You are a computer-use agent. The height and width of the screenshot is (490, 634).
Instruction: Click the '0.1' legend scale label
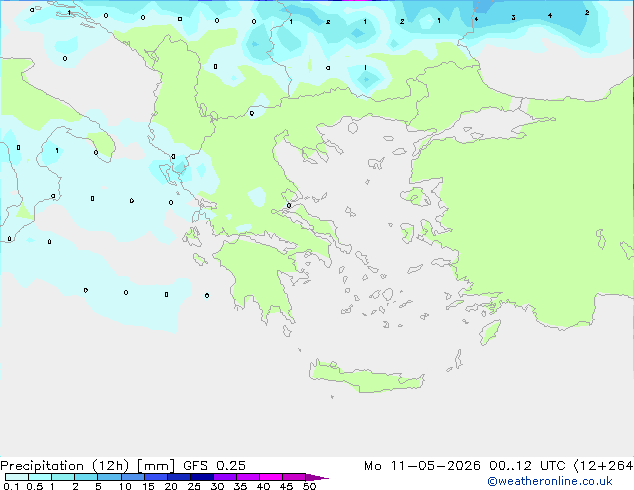(x=11, y=486)
